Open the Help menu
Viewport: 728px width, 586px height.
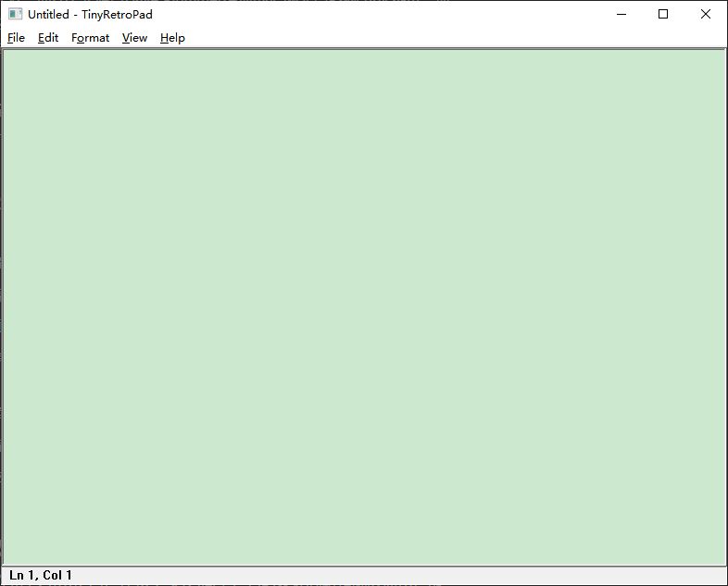point(172,38)
